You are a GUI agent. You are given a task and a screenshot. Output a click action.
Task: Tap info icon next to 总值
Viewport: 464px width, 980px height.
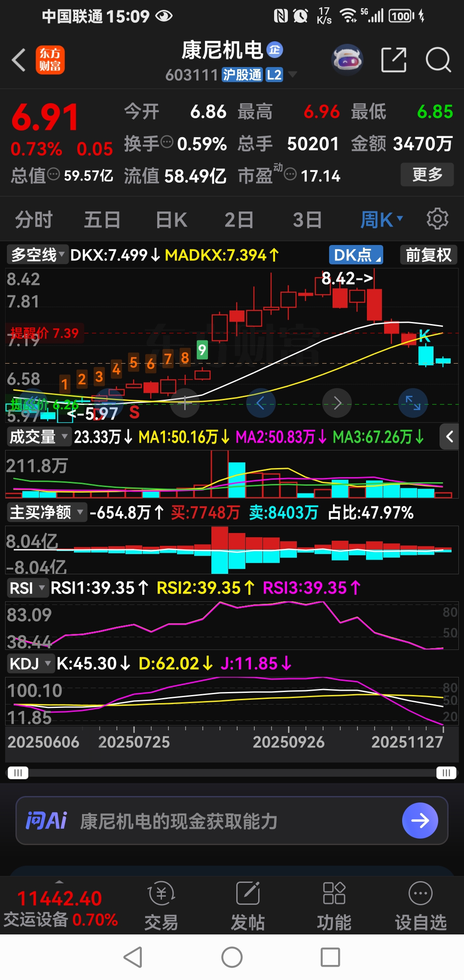(x=53, y=174)
